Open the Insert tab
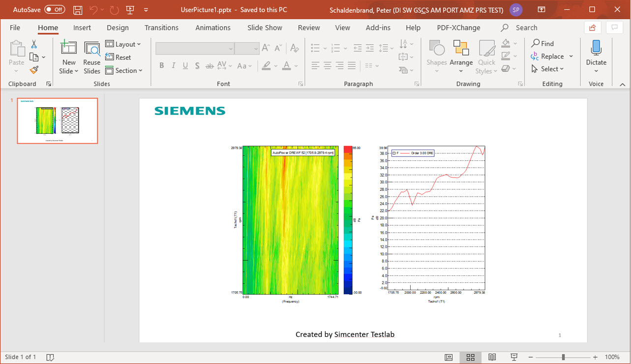The width and height of the screenshot is (631, 364). [82, 28]
